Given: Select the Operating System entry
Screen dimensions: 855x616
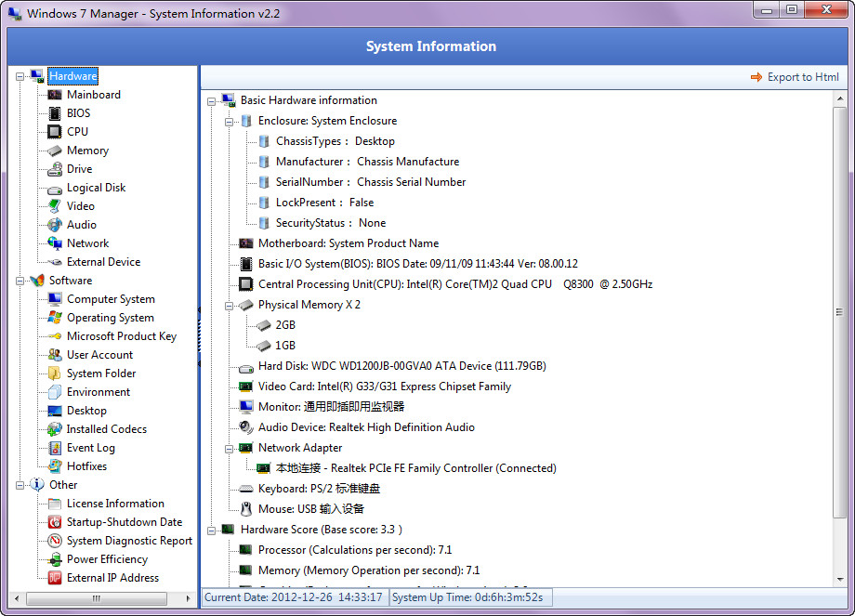Looking at the screenshot, I should coord(110,318).
